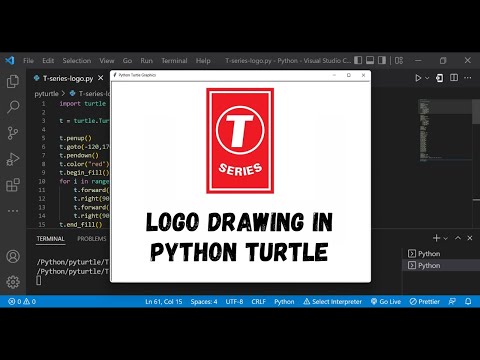Click the UTF-8 encoding status item

pyautogui.click(x=234, y=302)
